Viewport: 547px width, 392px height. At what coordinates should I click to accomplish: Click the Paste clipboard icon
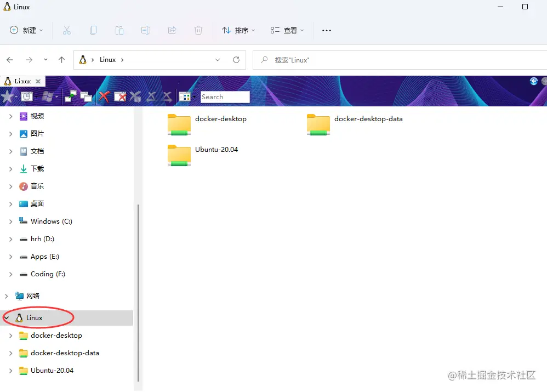click(119, 30)
